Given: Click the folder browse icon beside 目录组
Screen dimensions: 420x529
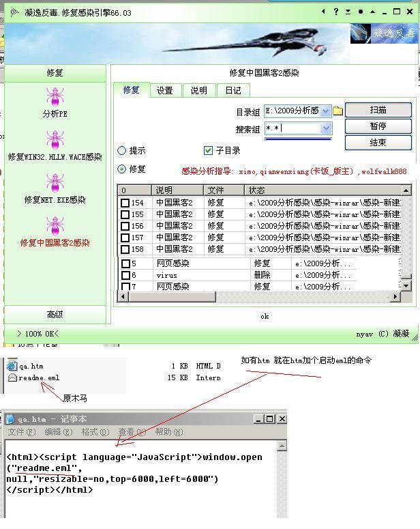Looking at the screenshot, I should pyautogui.click(x=337, y=111).
